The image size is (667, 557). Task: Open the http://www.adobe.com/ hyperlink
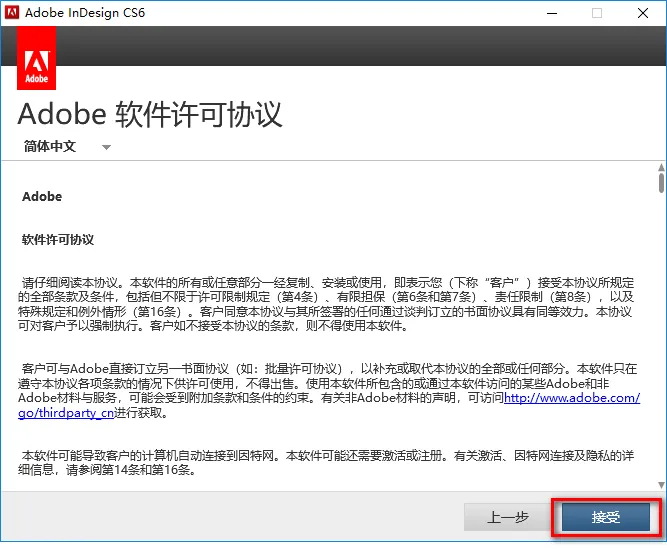tap(572, 398)
